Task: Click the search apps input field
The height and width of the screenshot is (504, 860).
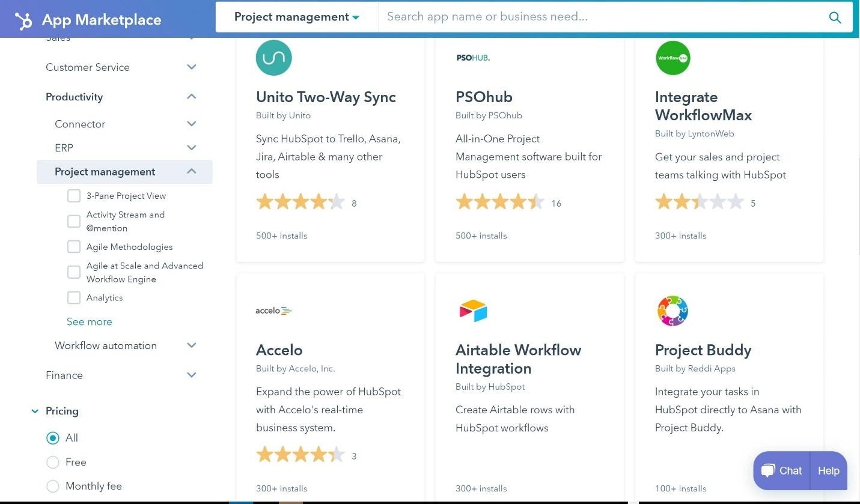Action: point(601,17)
